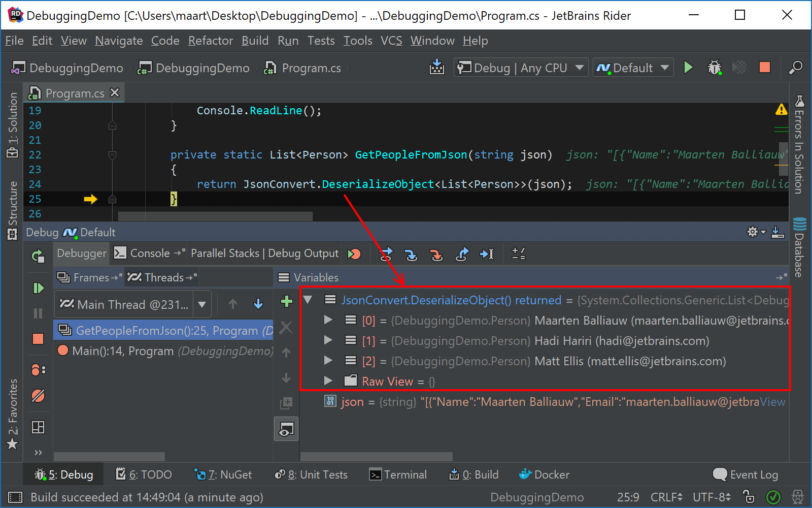
Task: Expand the [0] Maarten Balliauw item
Action: [328, 320]
